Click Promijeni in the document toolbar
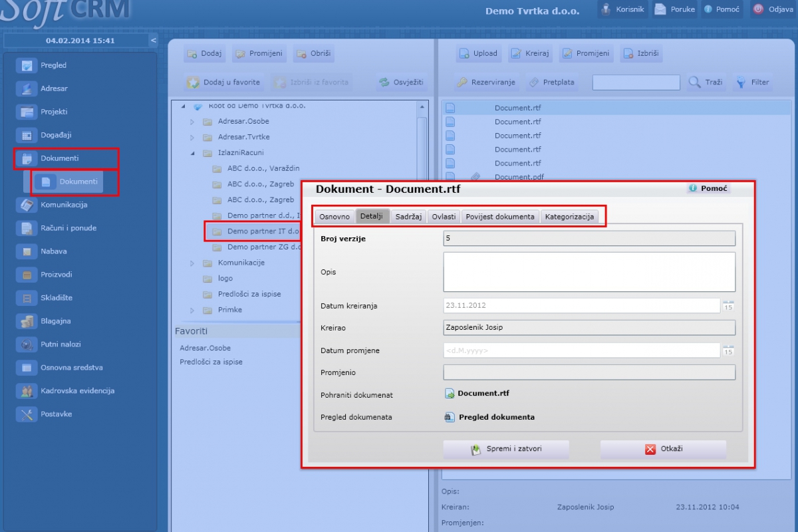 [x=586, y=54]
